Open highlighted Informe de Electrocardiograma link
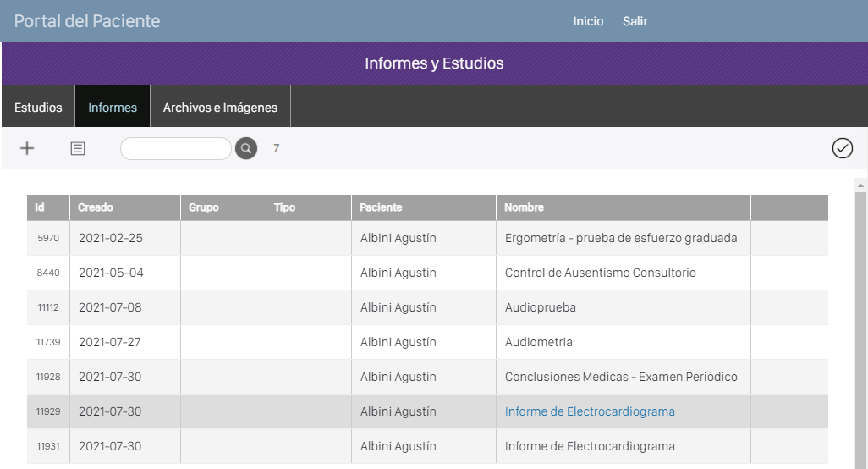The width and height of the screenshot is (868, 469). click(x=590, y=411)
